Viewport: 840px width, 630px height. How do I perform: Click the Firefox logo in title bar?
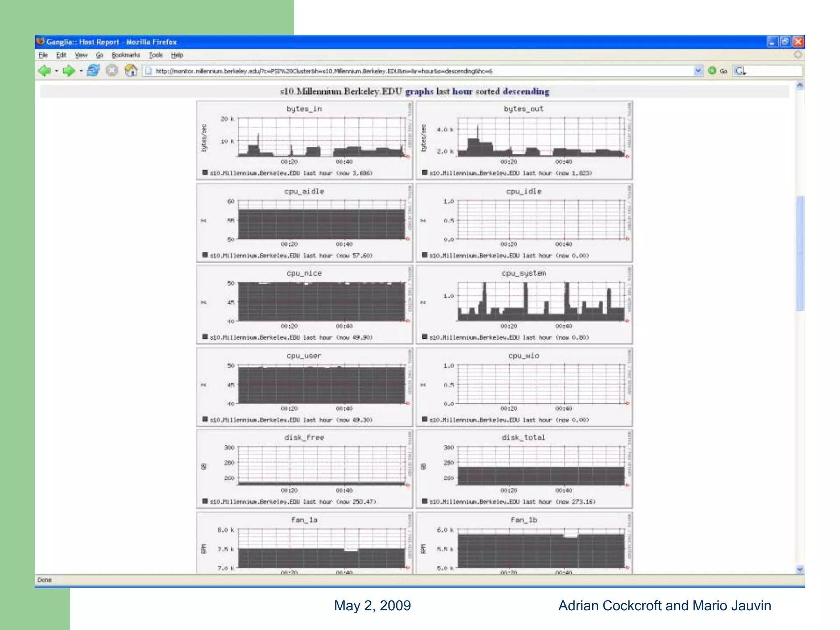[x=40, y=41]
